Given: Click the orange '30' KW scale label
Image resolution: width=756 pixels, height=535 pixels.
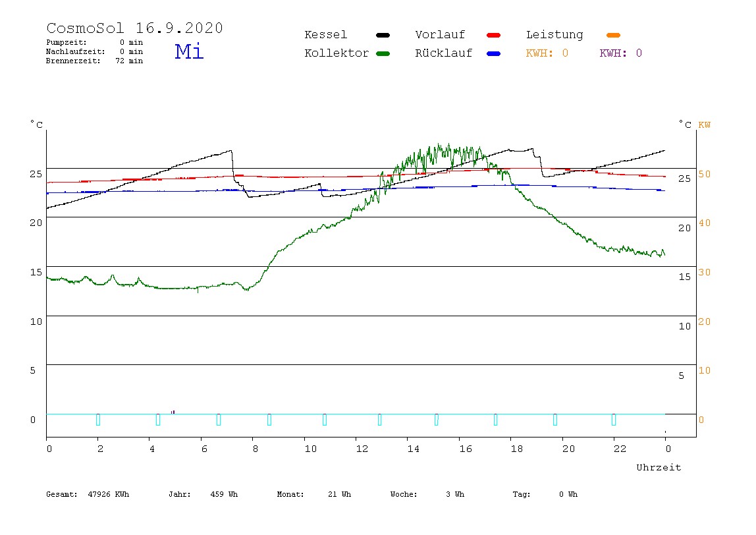Looking at the screenshot, I should (705, 273).
